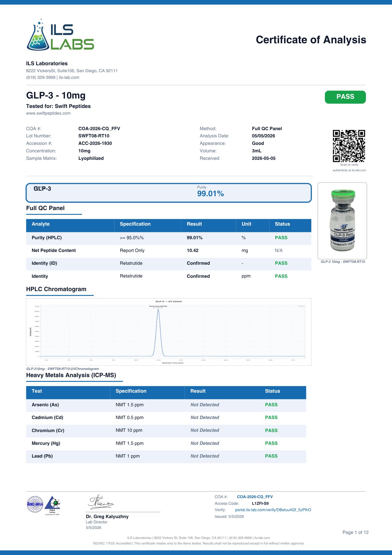Click the GLP-3 vial product photo
Viewport: 392px width, 555px height.
click(x=342, y=221)
